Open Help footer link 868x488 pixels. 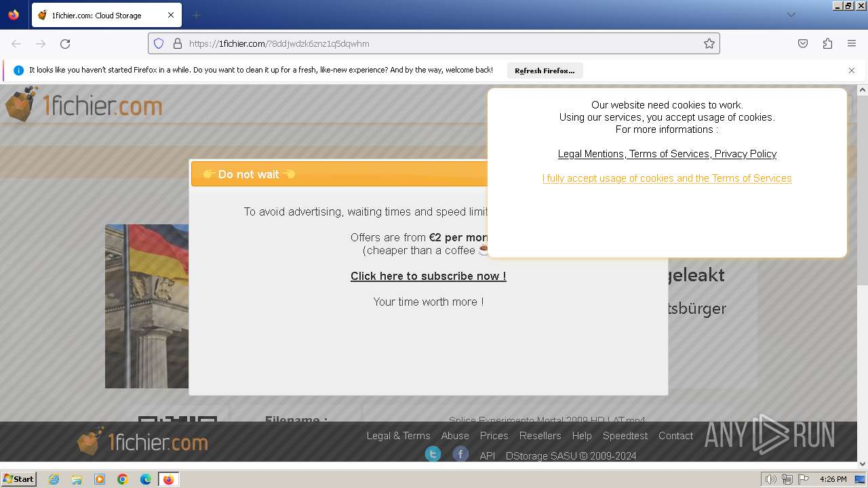coord(582,436)
